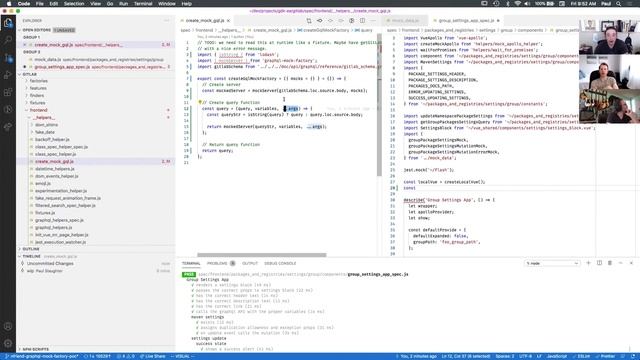The height and width of the screenshot is (360, 640).
Task: Select the mock_data.js editor tab
Action: coord(405,20)
